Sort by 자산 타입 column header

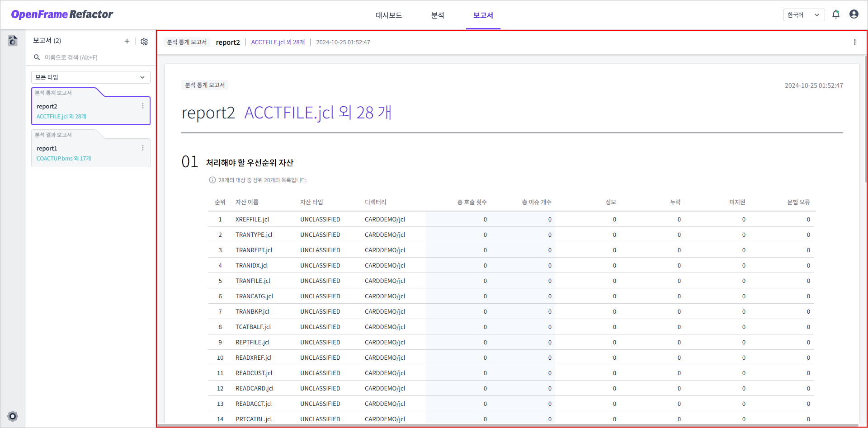click(x=311, y=202)
